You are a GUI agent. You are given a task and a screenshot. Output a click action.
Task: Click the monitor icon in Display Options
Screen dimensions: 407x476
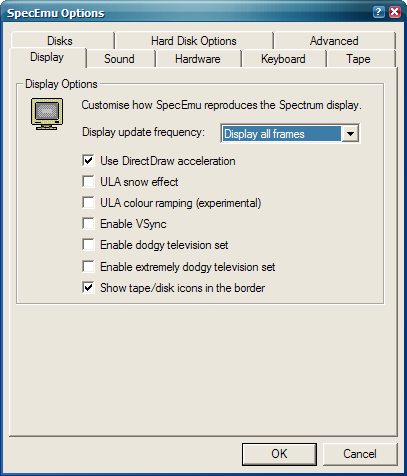(47, 114)
